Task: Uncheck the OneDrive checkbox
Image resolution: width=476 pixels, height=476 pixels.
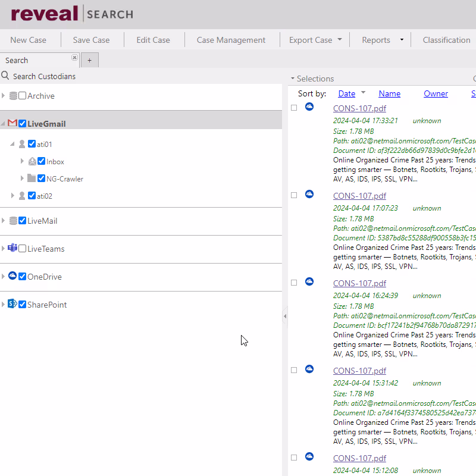Action: click(22, 277)
